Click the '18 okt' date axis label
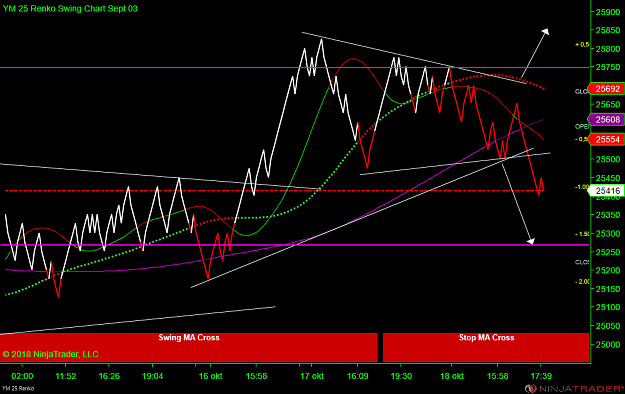Screen dimensions: 625x394 452,376
